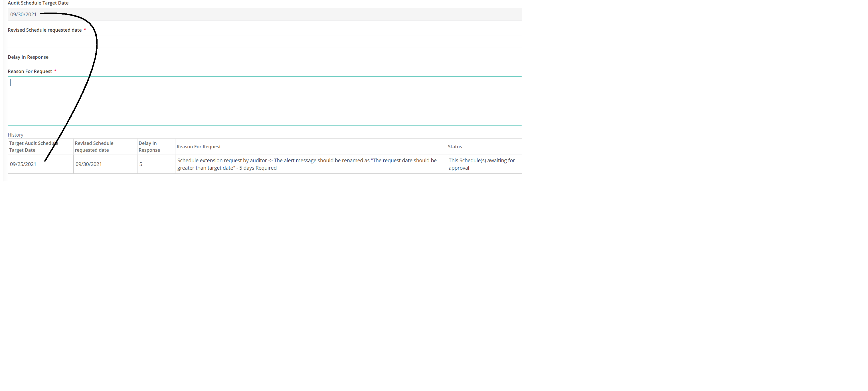
Task: Click the 'Delay In Response' form label
Action: click(x=28, y=57)
